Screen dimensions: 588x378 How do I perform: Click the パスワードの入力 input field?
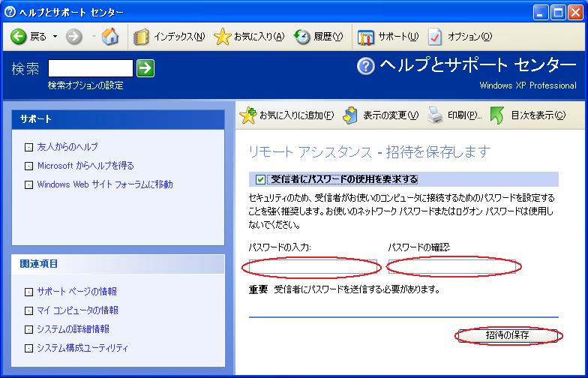(313, 266)
